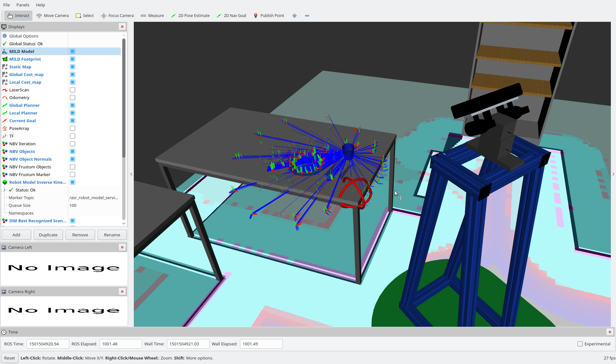Screen dimensions: 616x364
Task: Open the Panels menu
Action: (x=23, y=5)
